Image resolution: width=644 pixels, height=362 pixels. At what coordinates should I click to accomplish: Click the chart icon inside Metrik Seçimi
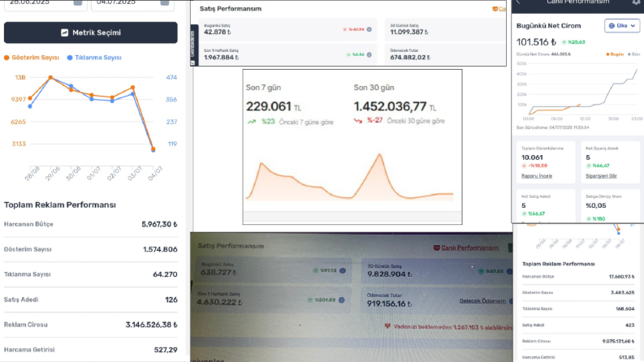(x=64, y=32)
